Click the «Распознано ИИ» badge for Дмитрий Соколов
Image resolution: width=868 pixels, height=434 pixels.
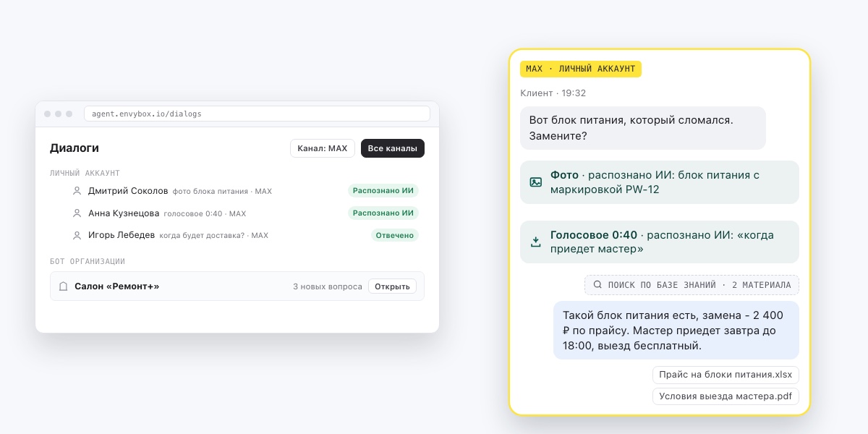(383, 191)
